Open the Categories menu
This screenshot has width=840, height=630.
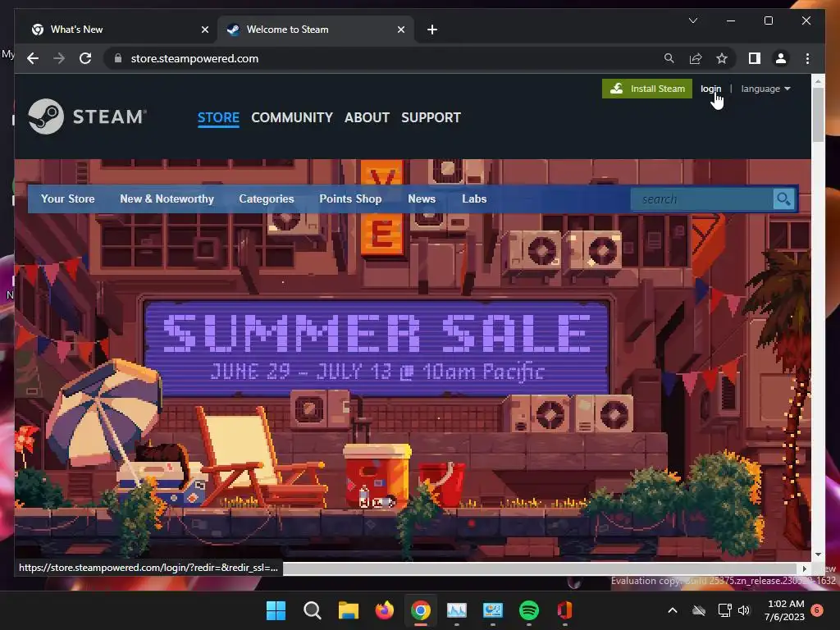[x=267, y=199]
